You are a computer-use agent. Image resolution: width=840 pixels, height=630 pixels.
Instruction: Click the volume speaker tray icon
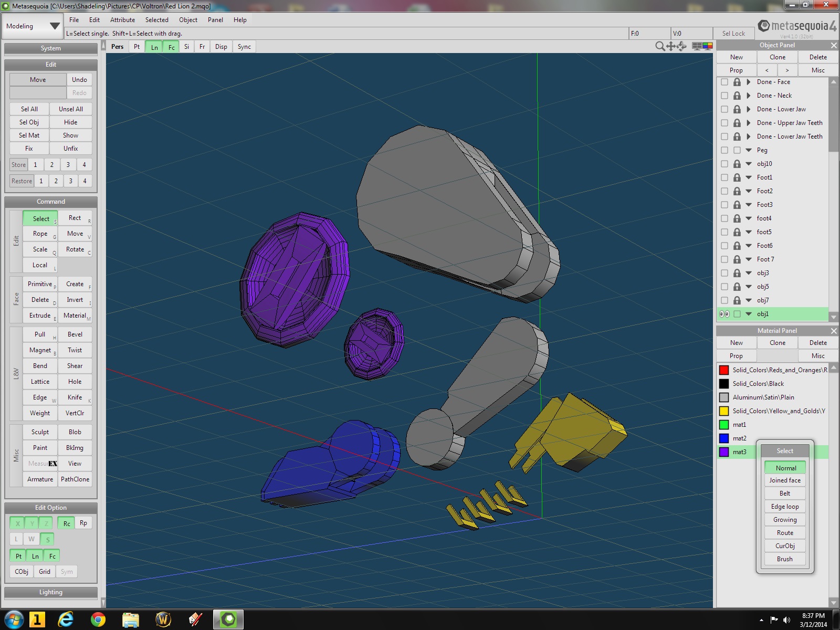coord(786,620)
